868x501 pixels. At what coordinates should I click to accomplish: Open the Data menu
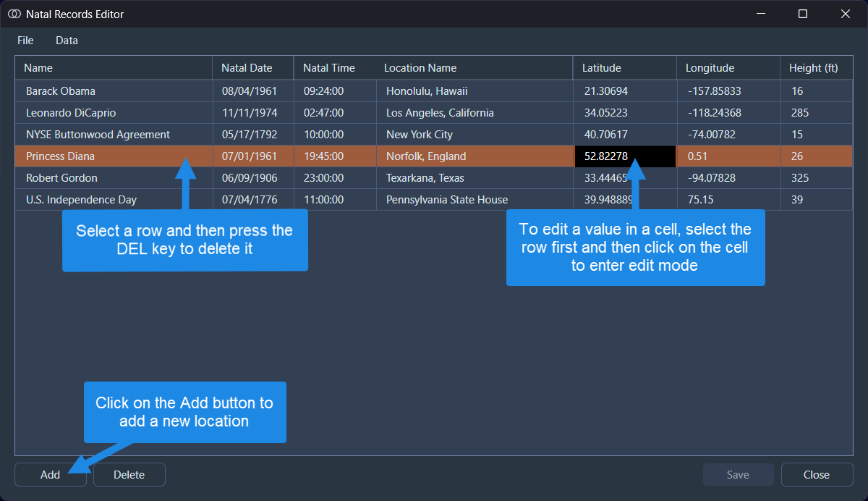click(67, 41)
